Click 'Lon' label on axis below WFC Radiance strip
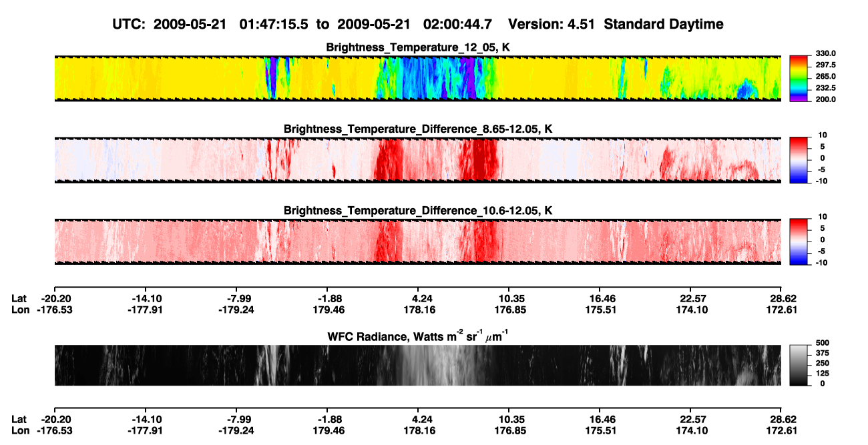The width and height of the screenshot is (868, 445). pos(21,431)
